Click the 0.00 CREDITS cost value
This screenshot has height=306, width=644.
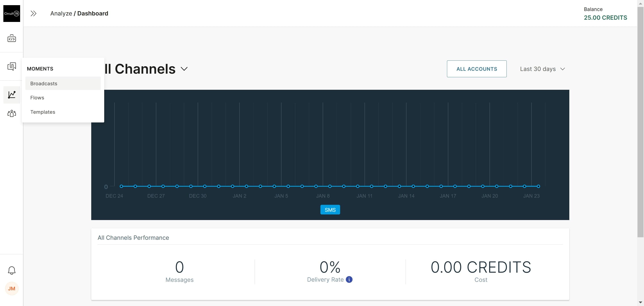(x=481, y=267)
